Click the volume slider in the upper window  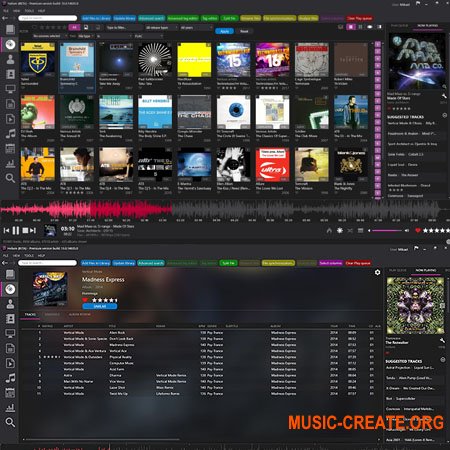pyautogui.click(x=387, y=230)
